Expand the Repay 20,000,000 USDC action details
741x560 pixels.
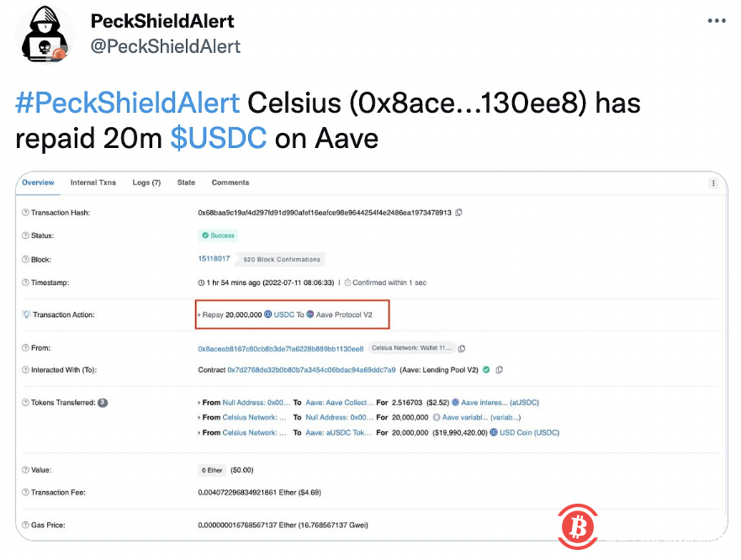[198, 314]
